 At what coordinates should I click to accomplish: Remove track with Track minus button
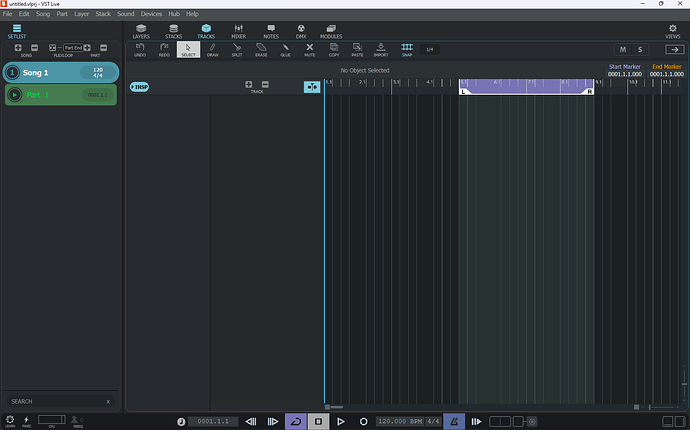point(265,85)
